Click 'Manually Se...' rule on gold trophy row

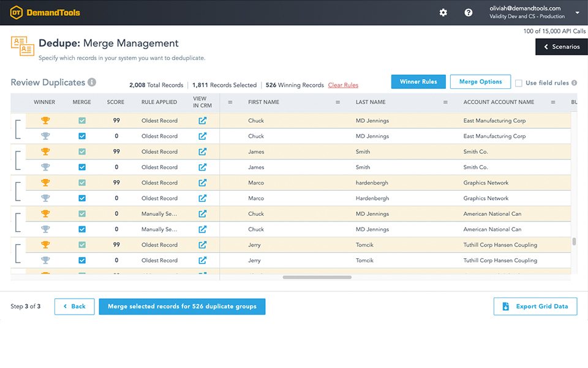pyautogui.click(x=159, y=213)
